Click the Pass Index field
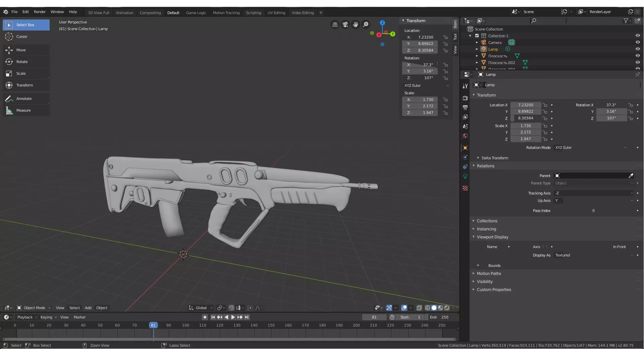This screenshot has height=349, width=644. coord(593,211)
